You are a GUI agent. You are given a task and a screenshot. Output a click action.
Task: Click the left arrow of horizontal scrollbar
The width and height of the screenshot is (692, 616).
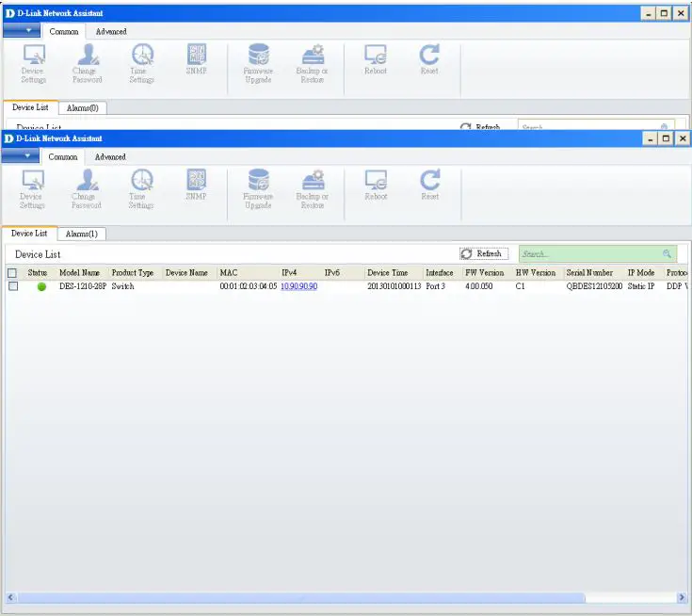tap(10, 597)
